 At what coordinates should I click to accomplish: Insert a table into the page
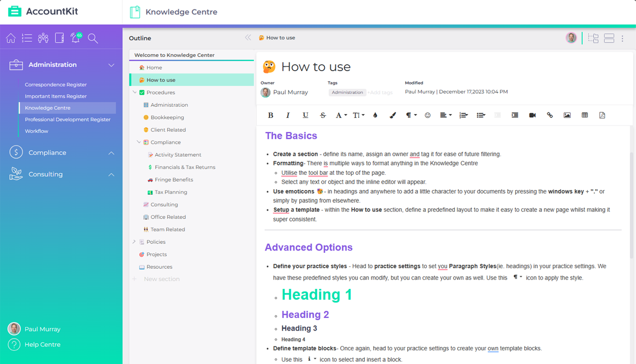[x=584, y=115]
